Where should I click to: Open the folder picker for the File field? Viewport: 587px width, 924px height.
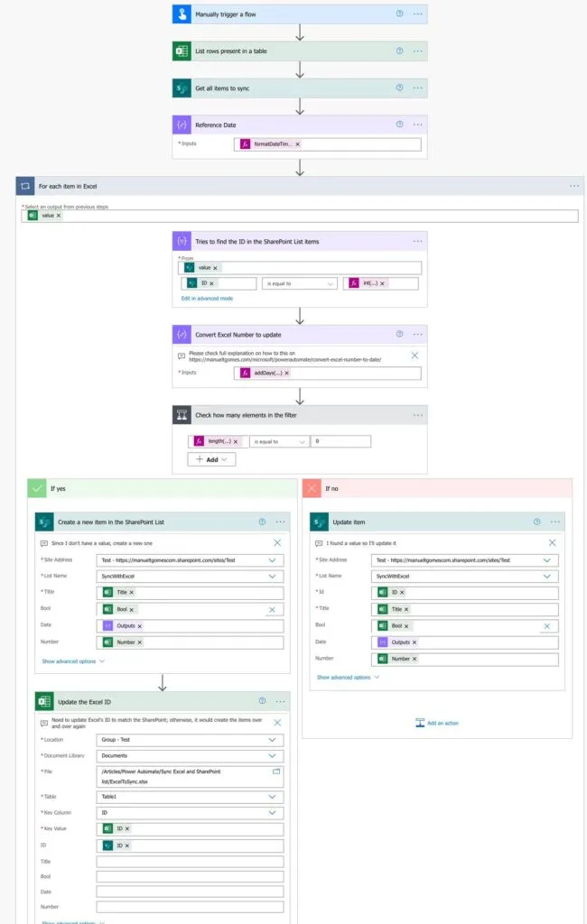(276, 772)
